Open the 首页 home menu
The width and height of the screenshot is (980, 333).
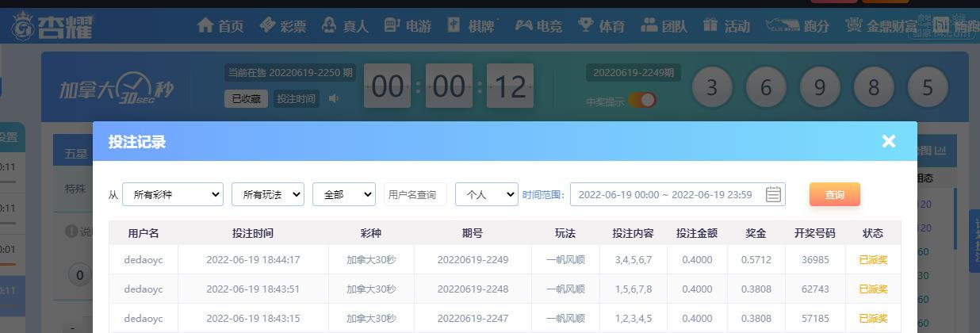pyautogui.click(x=220, y=25)
